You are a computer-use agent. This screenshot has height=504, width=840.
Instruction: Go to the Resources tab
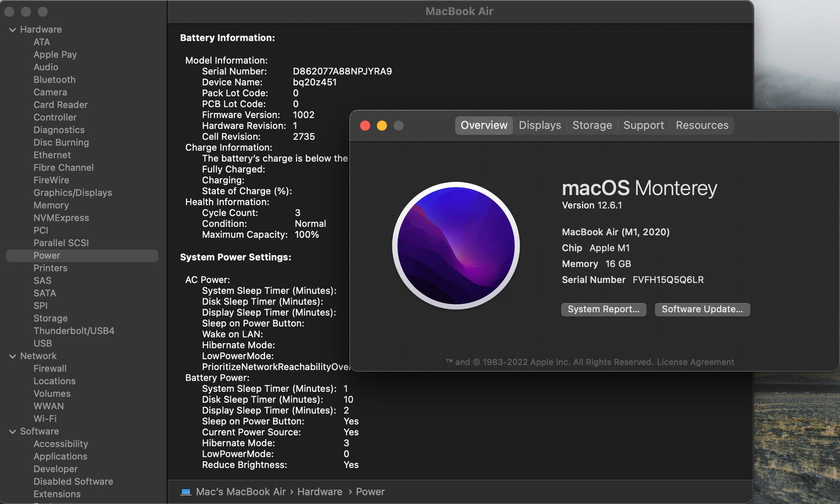(702, 126)
